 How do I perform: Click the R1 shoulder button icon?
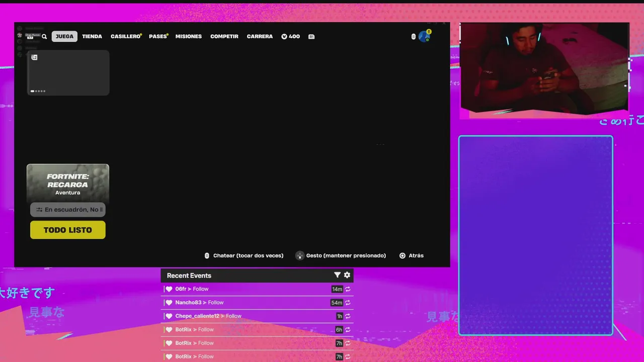(x=311, y=37)
